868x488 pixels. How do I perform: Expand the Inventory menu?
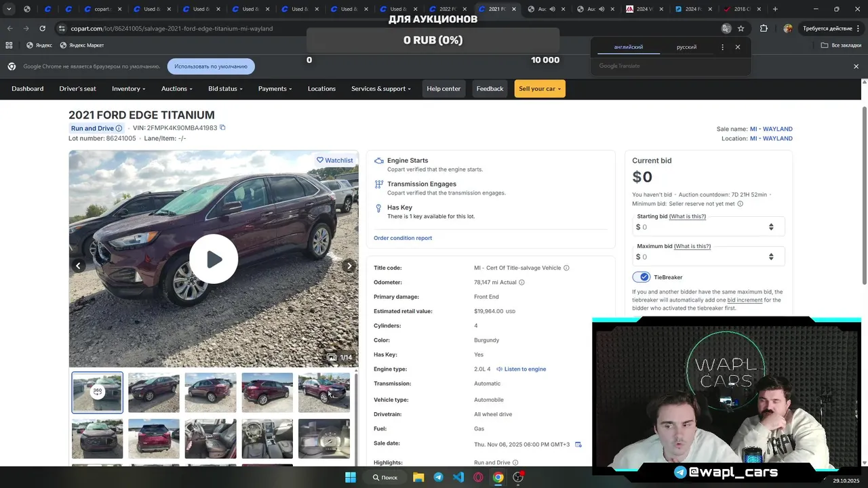pyautogui.click(x=128, y=89)
